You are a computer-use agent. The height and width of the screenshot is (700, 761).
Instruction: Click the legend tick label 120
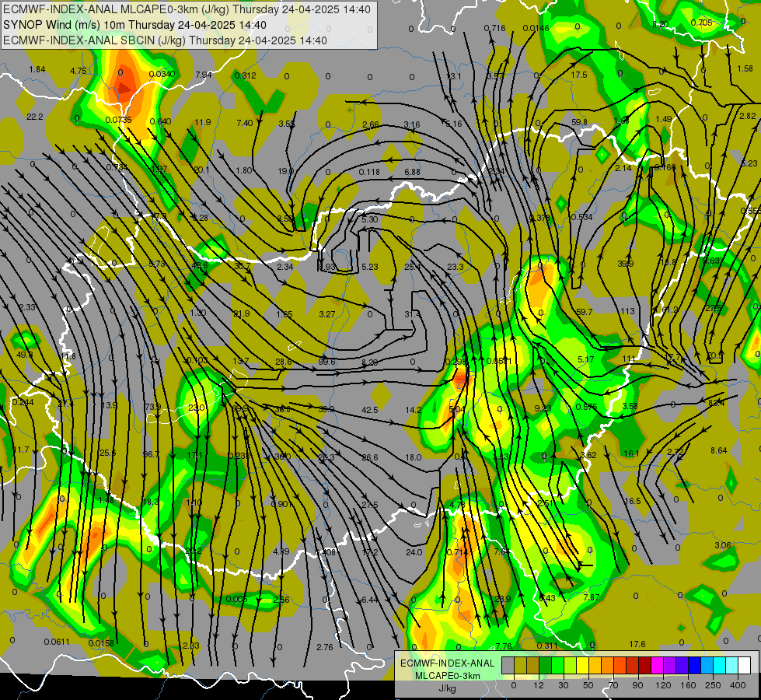click(x=663, y=685)
